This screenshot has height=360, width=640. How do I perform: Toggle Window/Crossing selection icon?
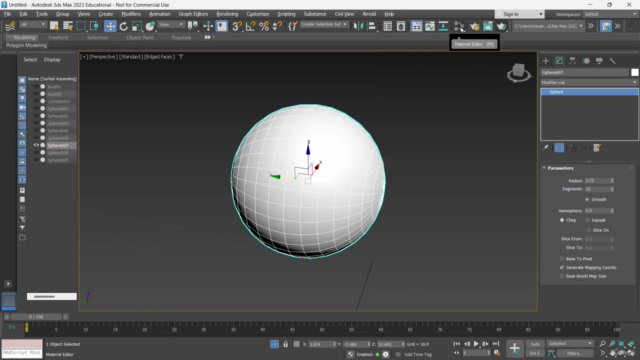94,26
